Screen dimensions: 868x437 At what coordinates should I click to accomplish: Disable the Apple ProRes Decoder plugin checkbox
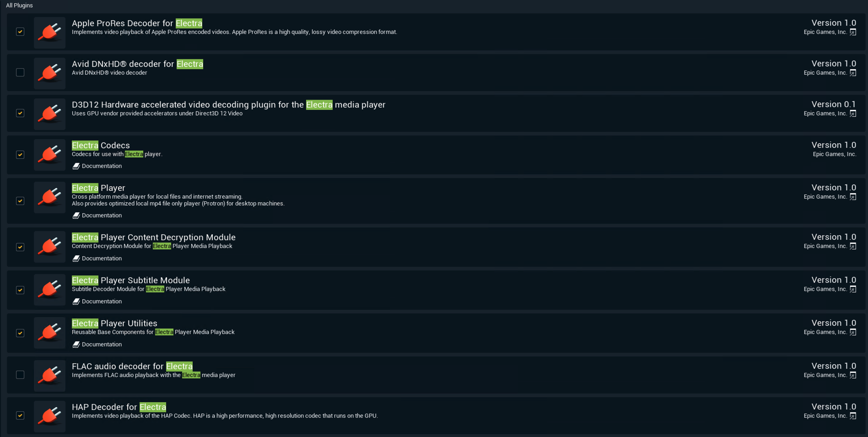pyautogui.click(x=20, y=32)
